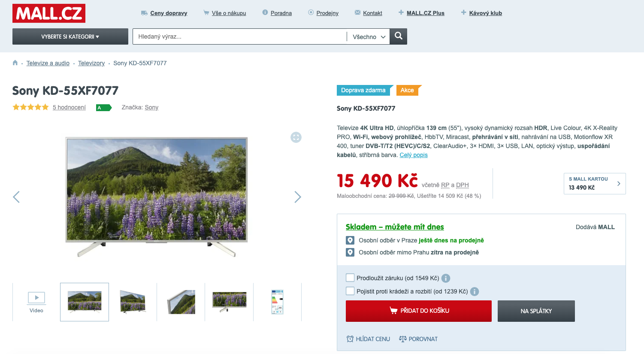Click the Praha pickup location pin icon
644x354 pixels.
click(350, 240)
